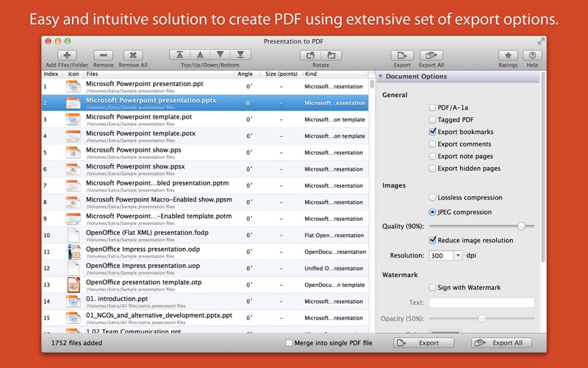Select Microsoft Powerpoint...-Enabled template.potm row

[205, 219]
